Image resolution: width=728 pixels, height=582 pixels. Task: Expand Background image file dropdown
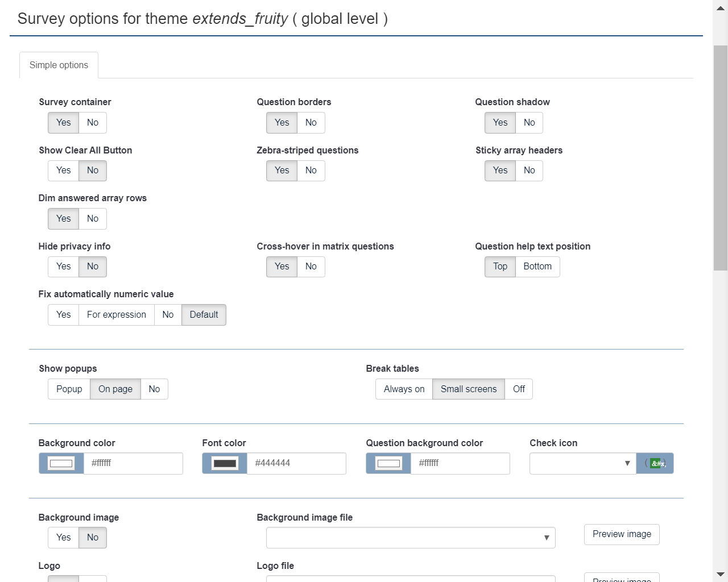coord(411,538)
